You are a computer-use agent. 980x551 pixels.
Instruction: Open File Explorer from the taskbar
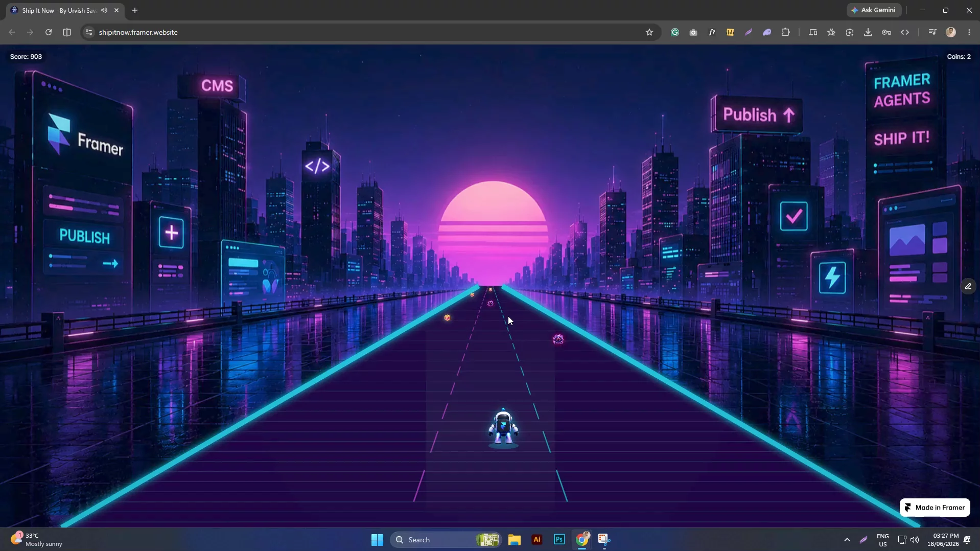[515, 540]
